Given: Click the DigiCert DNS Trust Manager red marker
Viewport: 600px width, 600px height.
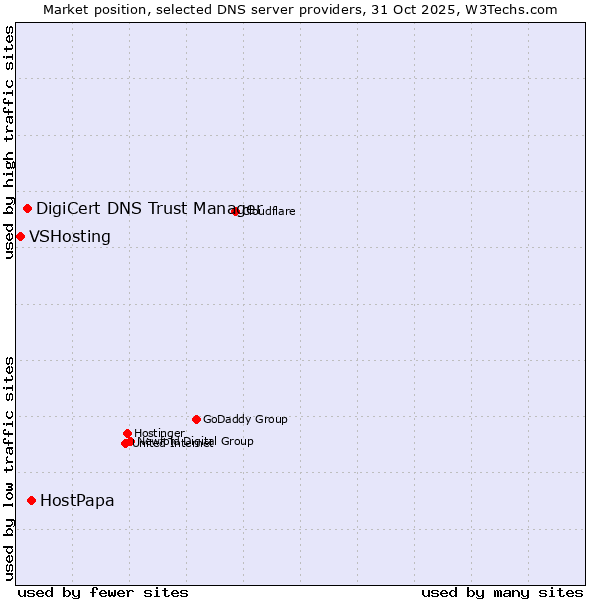Looking at the screenshot, I should point(28,208).
